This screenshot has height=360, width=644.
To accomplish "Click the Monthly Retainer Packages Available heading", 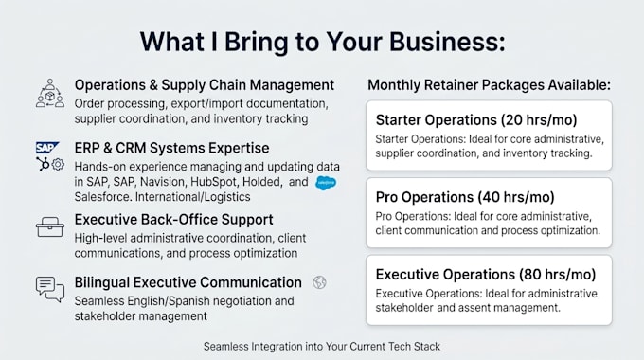I will click(x=490, y=85).
